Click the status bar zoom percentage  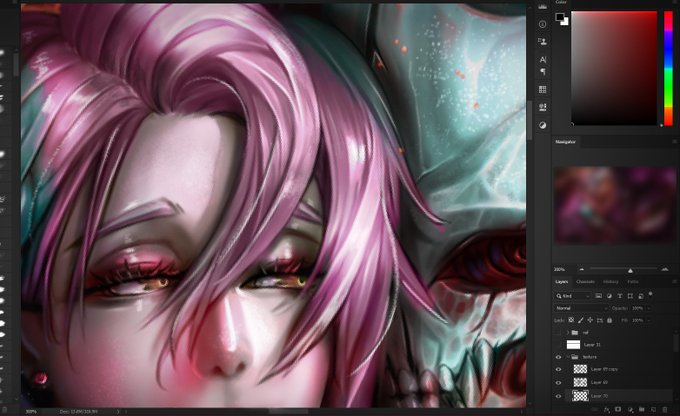(31, 411)
